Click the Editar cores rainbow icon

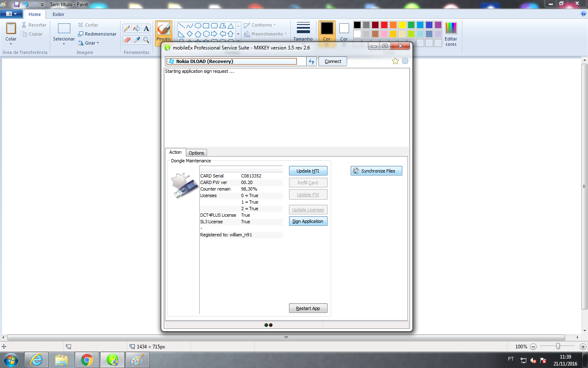(451, 29)
